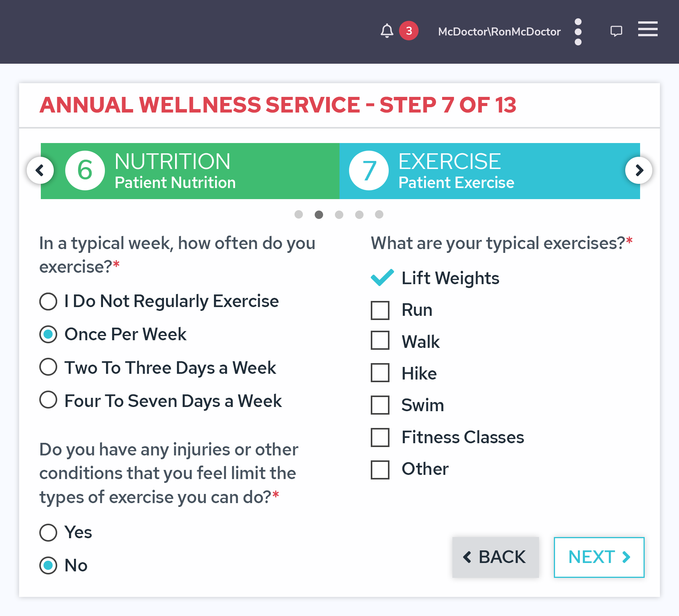Viewport: 679px width, 616px height.
Task: Click the NEXT button arrow icon
Action: (626, 557)
